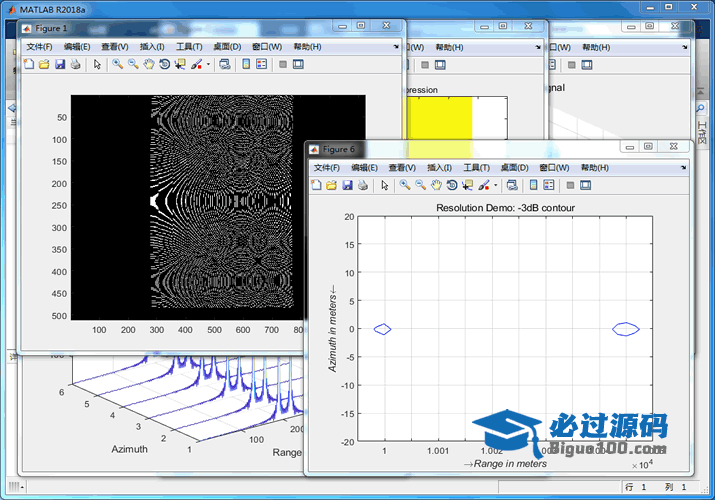
Task: Click dock arrow in rightmost background figure
Action: click(x=685, y=47)
